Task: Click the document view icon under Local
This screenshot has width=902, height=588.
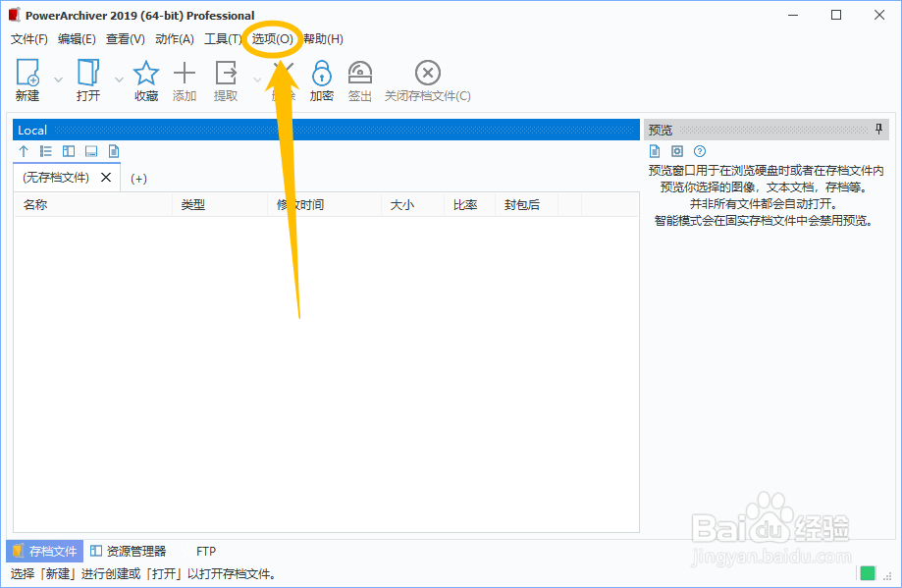Action: 114,151
